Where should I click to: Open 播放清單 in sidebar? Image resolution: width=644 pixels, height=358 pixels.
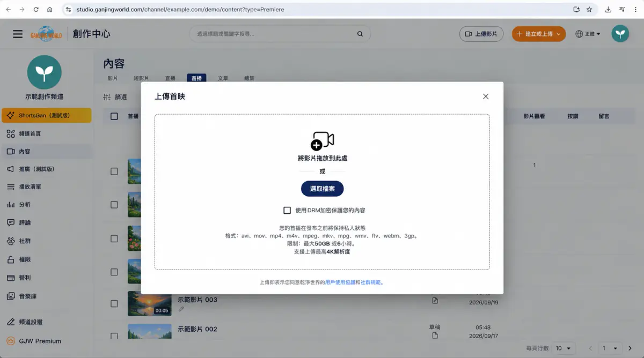tap(46, 187)
